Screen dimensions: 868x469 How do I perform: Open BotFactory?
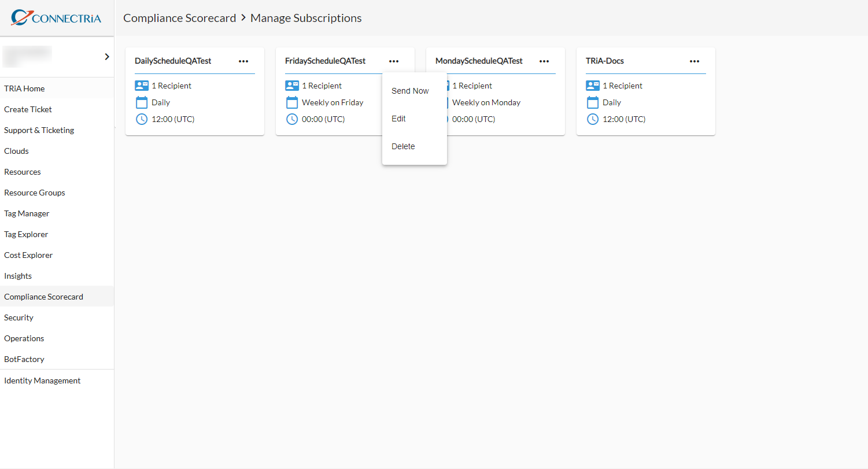pyautogui.click(x=57, y=359)
